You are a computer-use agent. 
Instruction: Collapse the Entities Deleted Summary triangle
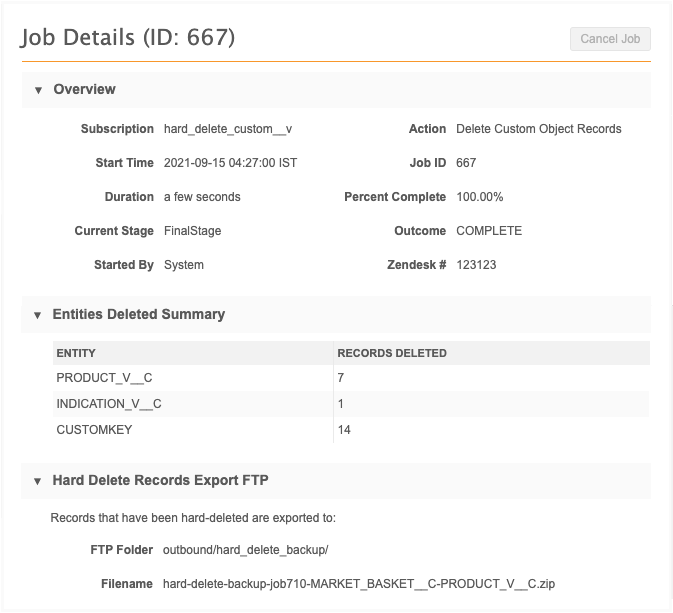coord(38,315)
